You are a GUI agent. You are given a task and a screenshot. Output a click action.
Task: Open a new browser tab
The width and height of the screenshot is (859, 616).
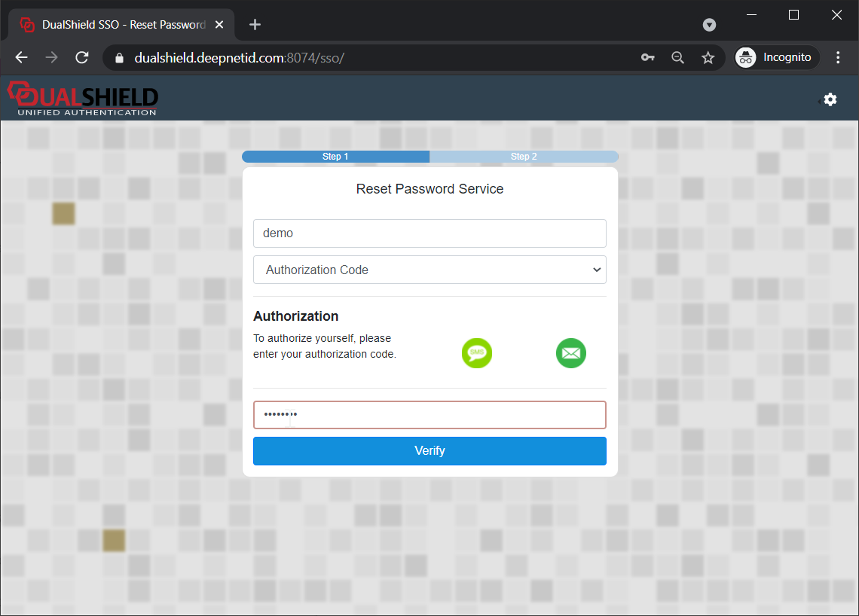pos(255,25)
